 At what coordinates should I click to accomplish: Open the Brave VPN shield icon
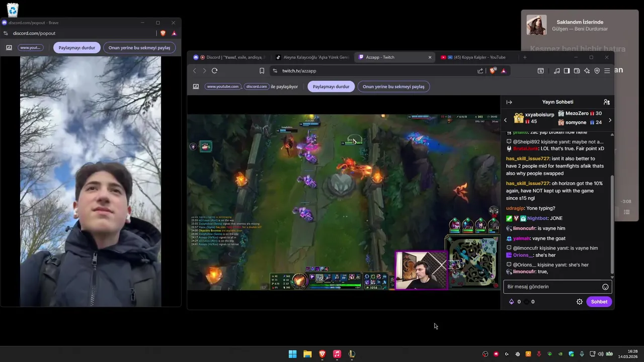pyautogui.click(x=597, y=71)
